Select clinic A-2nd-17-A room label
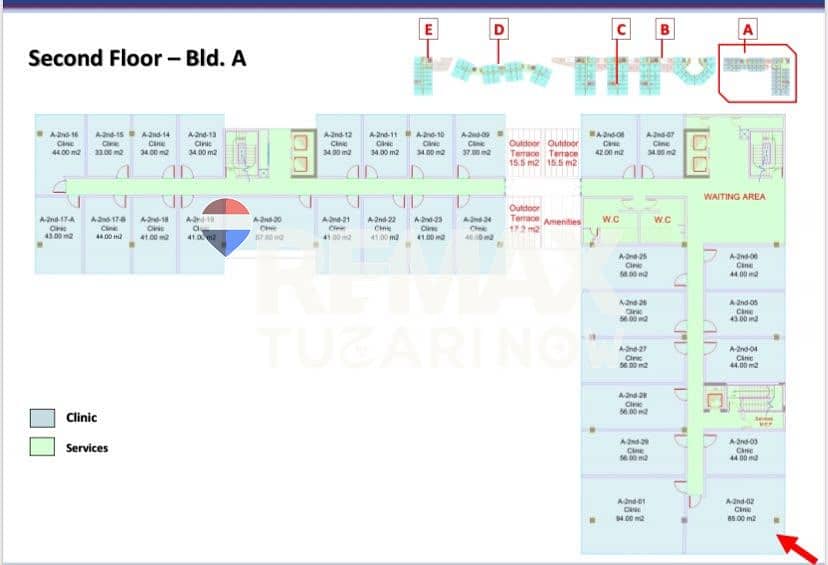828x565 pixels. 58,228
